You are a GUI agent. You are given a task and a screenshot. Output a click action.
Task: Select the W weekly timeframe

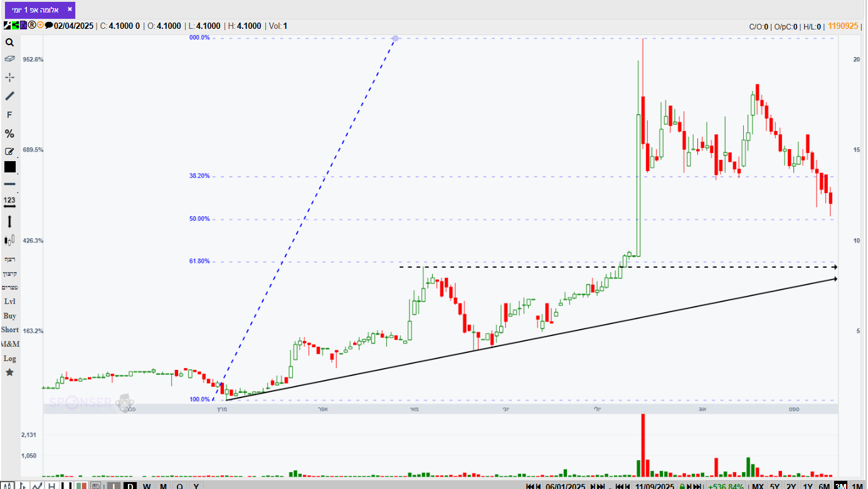(147, 486)
